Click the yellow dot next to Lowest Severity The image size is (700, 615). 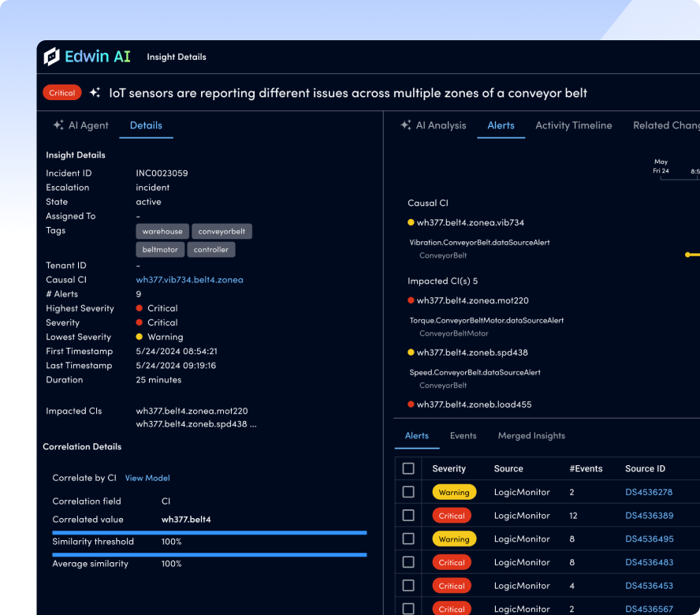[x=140, y=337]
